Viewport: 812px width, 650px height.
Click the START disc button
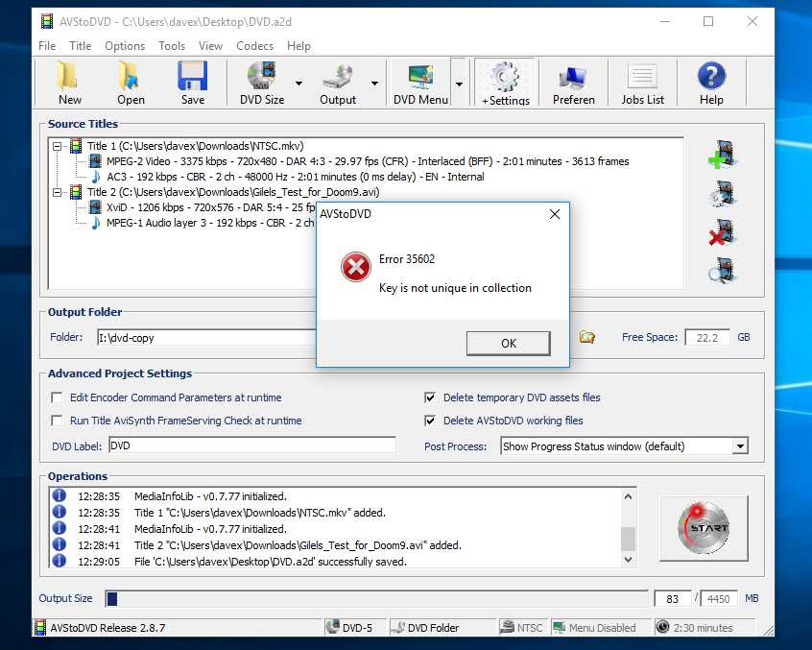pyautogui.click(x=704, y=528)
